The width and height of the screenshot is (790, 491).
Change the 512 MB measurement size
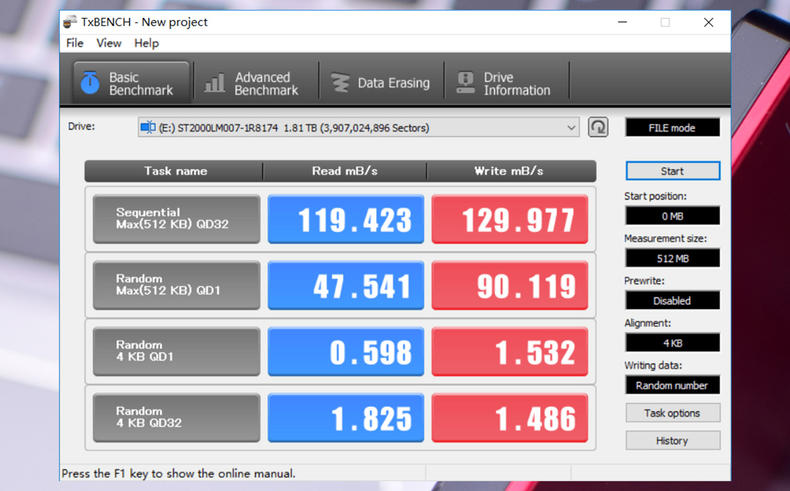pos(672,258)
